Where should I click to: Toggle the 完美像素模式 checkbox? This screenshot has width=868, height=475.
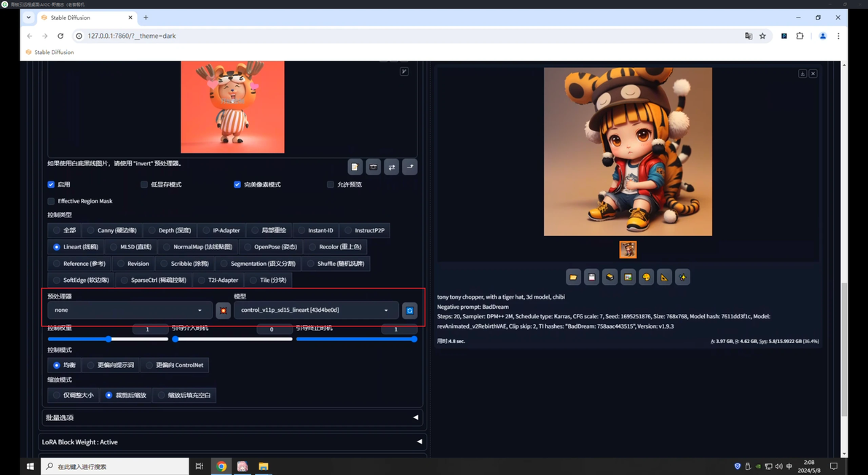coord(237,184)
